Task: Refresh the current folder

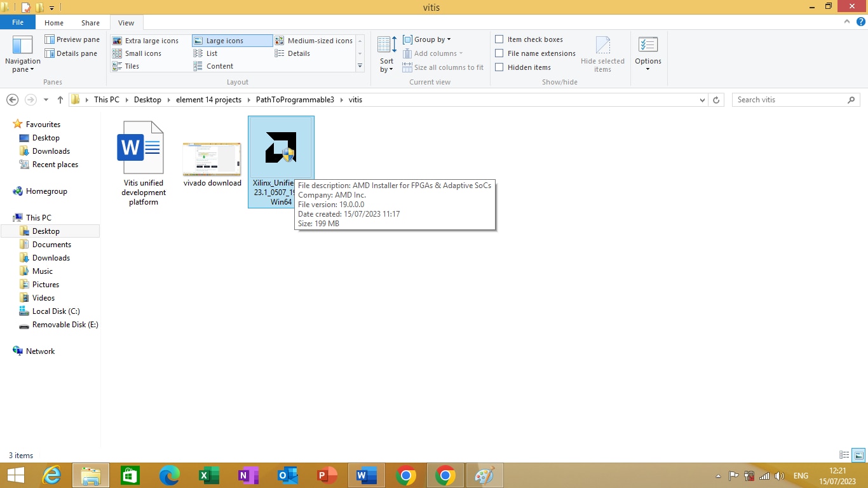Action: click(716, 100)
